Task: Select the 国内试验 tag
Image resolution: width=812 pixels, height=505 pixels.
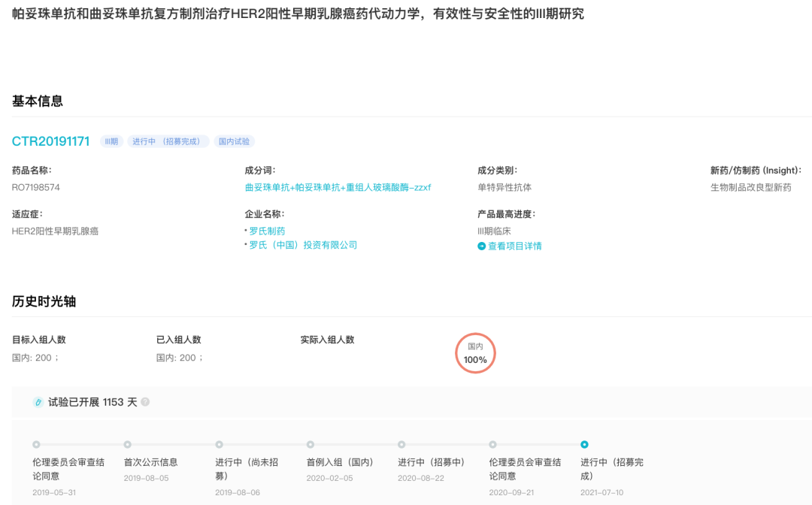Action: coord(234,141)
